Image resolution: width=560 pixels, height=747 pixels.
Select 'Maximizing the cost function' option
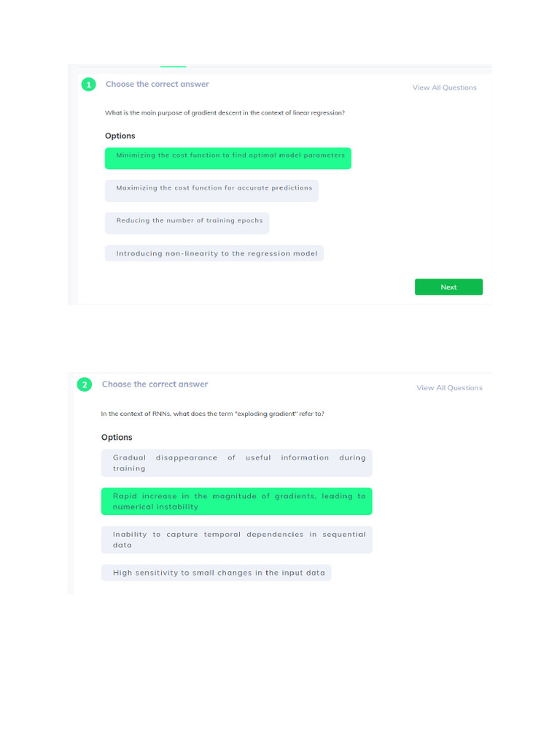click(x=211, y=190)
